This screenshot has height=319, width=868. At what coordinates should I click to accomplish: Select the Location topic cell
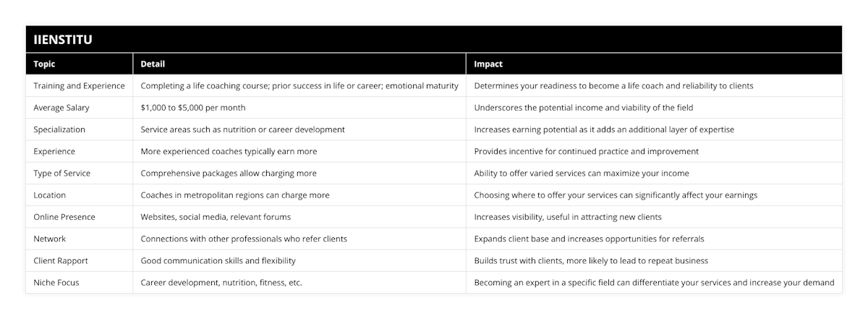pyautogui.click(x=50, y=195)
